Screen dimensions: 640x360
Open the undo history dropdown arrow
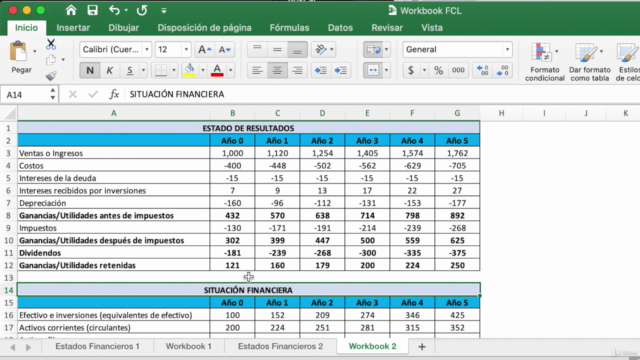click(x=126, y=10)
